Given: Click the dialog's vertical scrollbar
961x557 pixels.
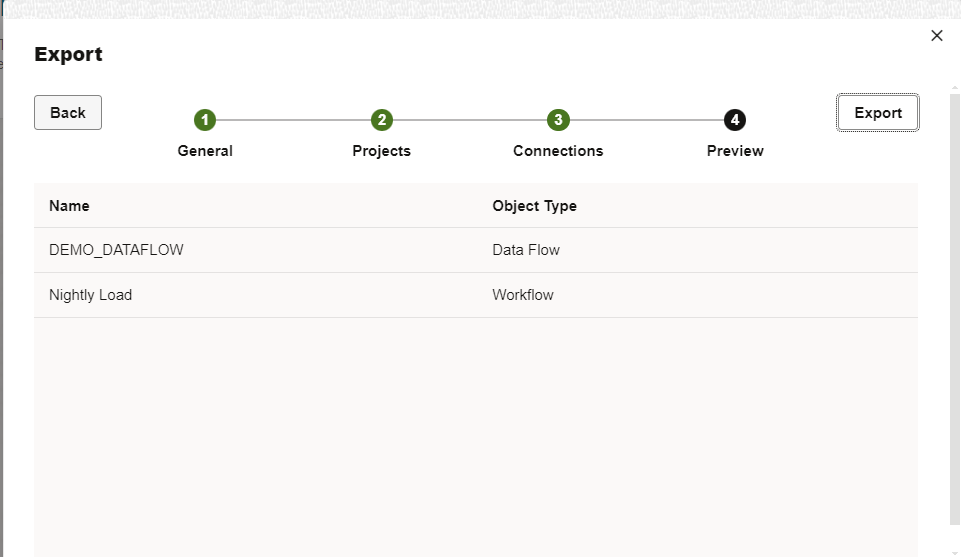Looking at the screenshot, I should pyautogui.click(x=954, y=300).
